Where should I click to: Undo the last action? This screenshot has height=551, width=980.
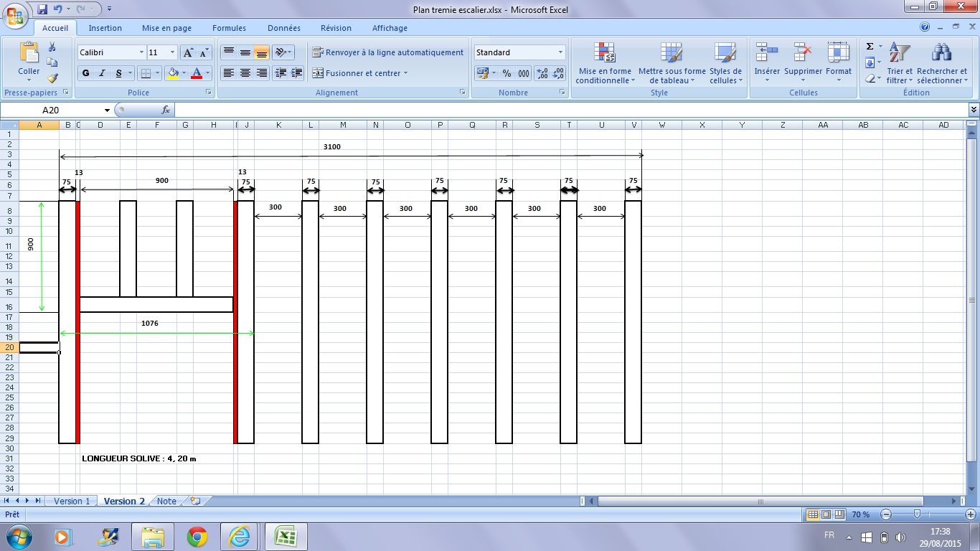(57, 9)
